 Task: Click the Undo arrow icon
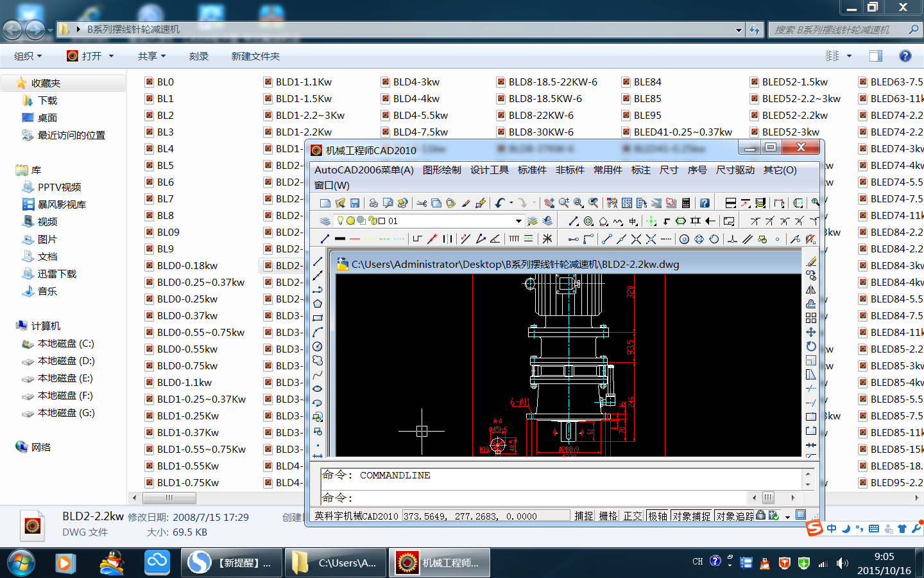point(500,203)
